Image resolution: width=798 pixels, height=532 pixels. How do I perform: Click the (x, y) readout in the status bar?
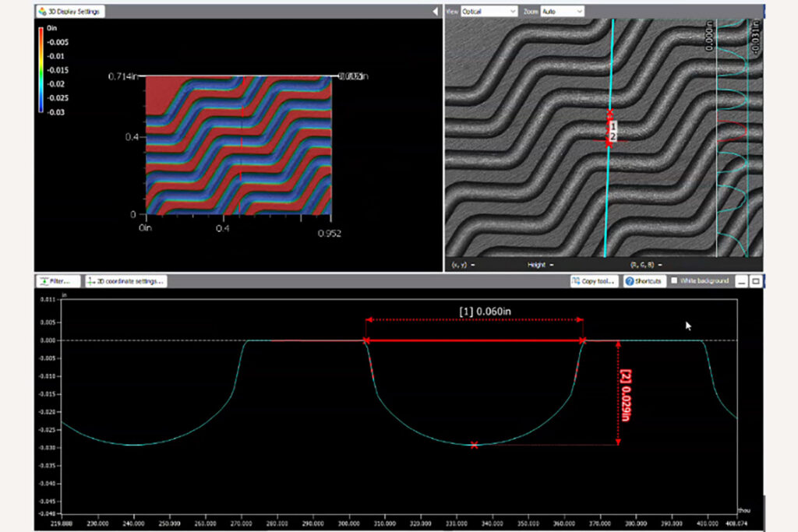(x=463, y=265)
